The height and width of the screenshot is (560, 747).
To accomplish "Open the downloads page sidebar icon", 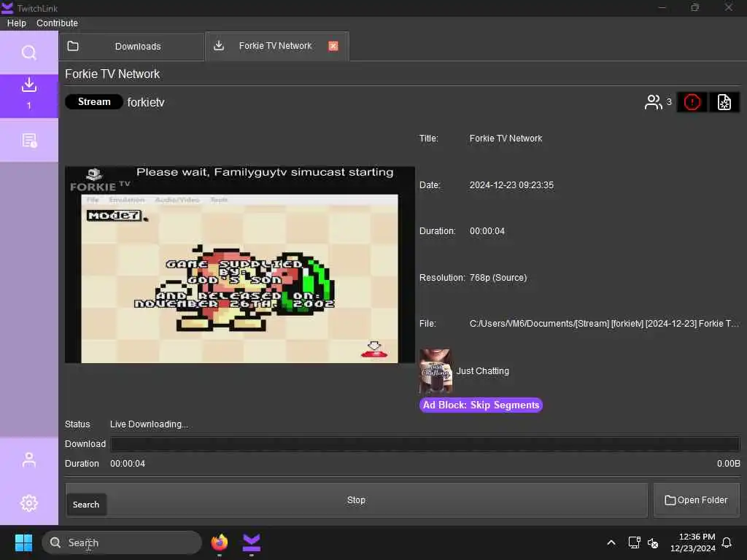I will [29, 96].
